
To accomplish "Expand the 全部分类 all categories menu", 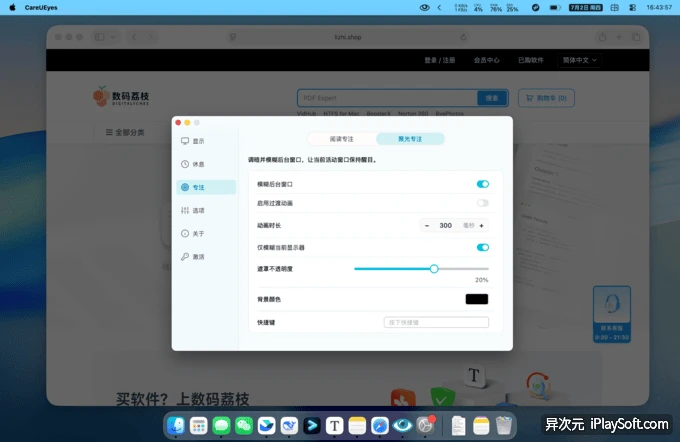I will click(x=125, y=132).
